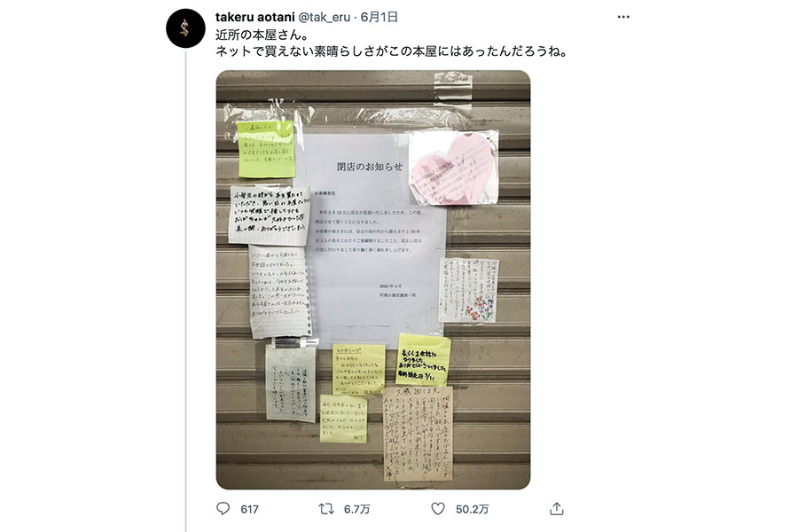Open takeru aotani's round profile avatar

click(185, 28)
